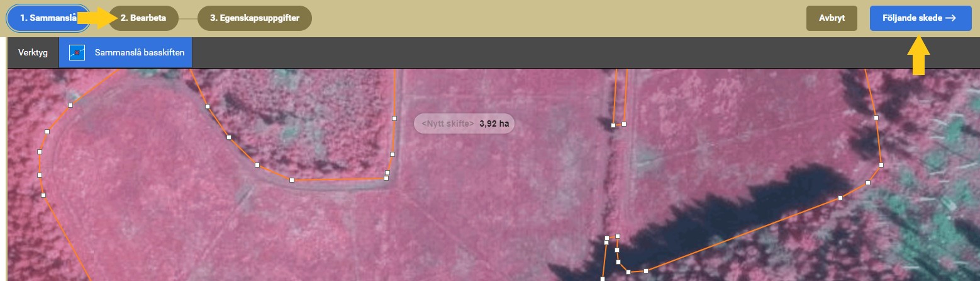Select vertex immediately left of Nytt skifte label
This screenshot has width=980, height=281.
coord(394,118)
